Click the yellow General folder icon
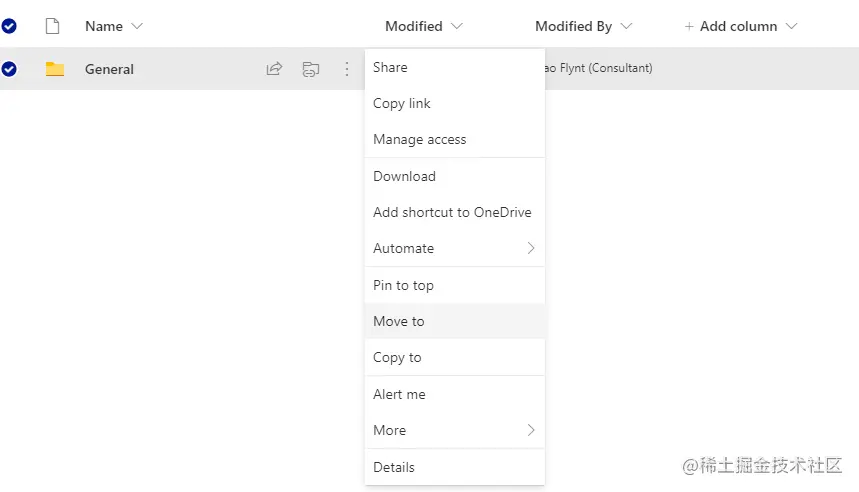The image size is (859, 492). [55, 69]
